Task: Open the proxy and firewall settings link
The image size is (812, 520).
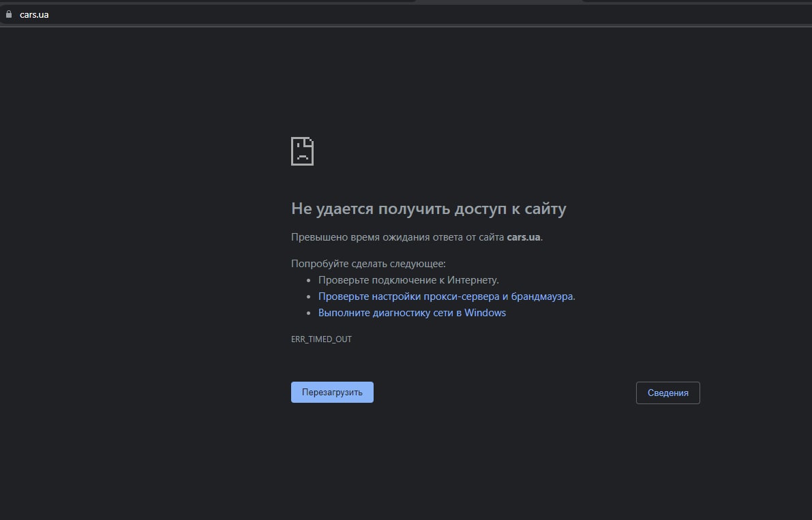Action: click(446, 296)
